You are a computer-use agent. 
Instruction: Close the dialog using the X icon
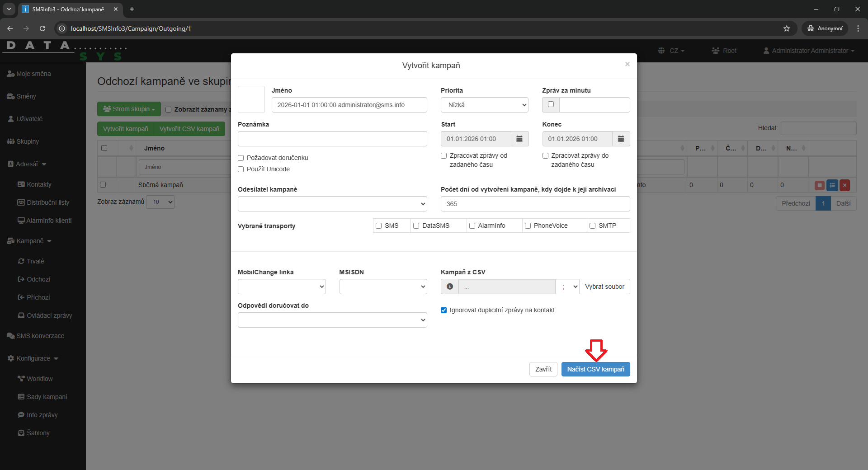[627, 64]
